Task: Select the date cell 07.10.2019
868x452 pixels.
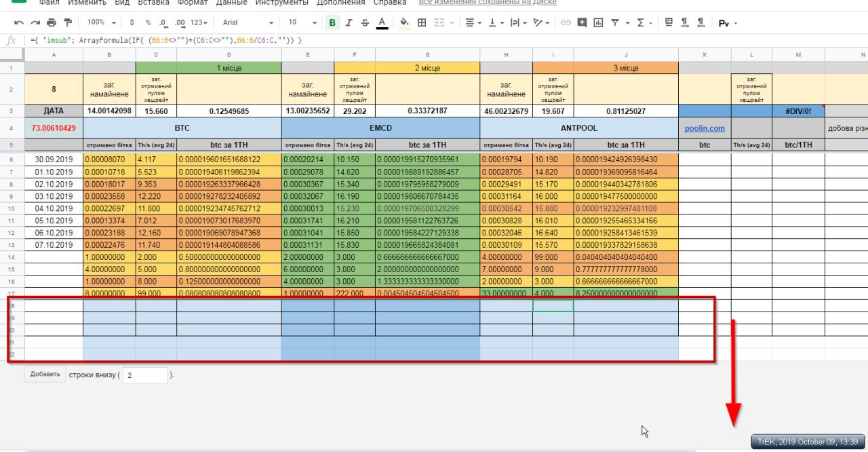Action: click(x=54, y=245)
